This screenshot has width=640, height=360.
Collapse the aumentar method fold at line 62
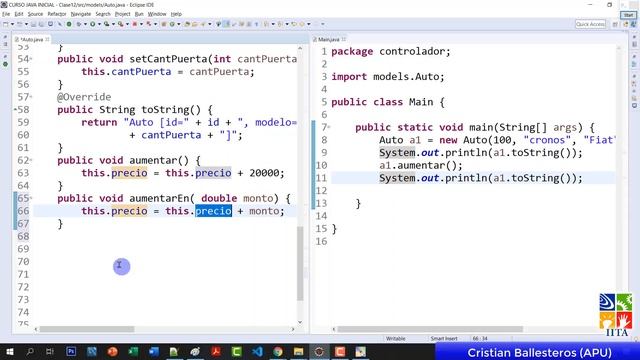[31, 160]
